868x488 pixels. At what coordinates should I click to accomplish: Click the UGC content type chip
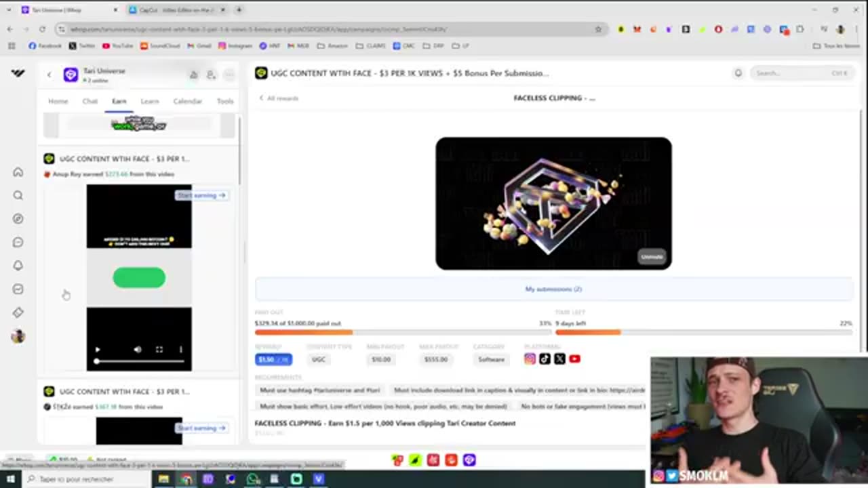319,359
